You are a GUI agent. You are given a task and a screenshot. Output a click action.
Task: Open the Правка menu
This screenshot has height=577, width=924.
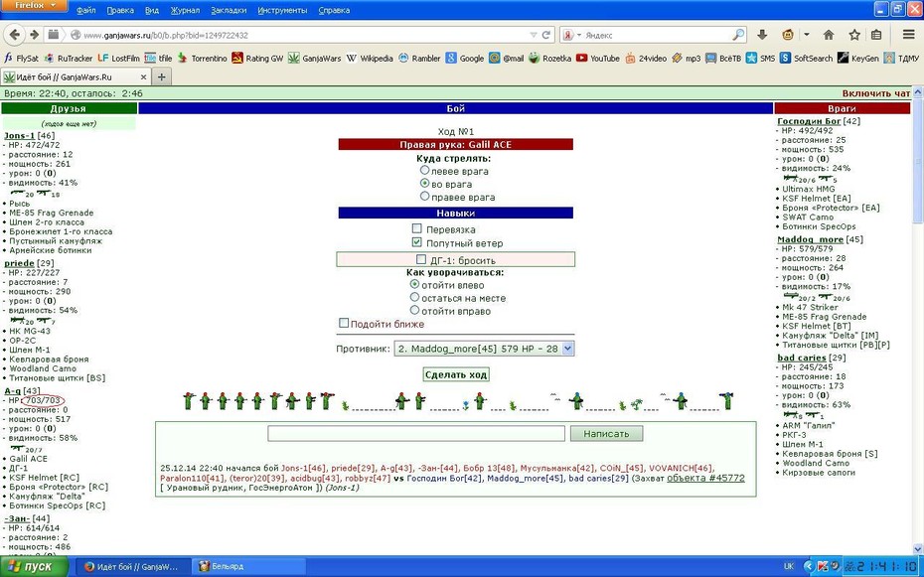coord(120,10)
